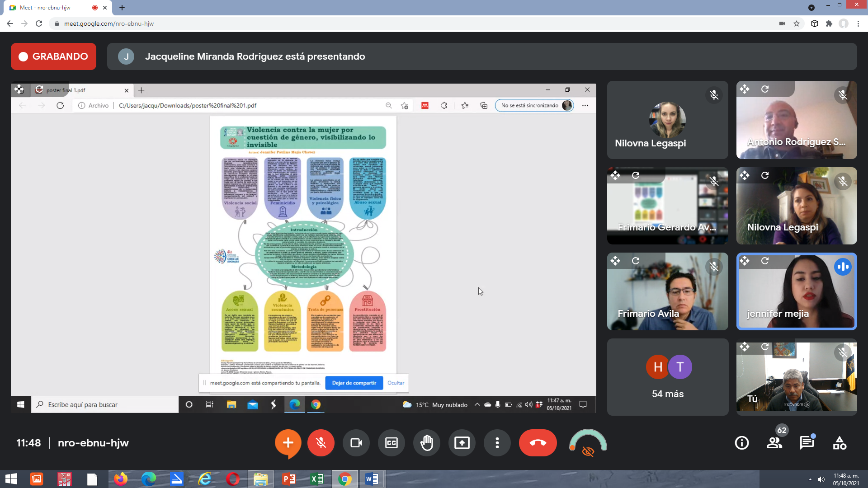Screen dimensions: 868x488
Task: Click the Meet browser tab
Action: (58, 8)
